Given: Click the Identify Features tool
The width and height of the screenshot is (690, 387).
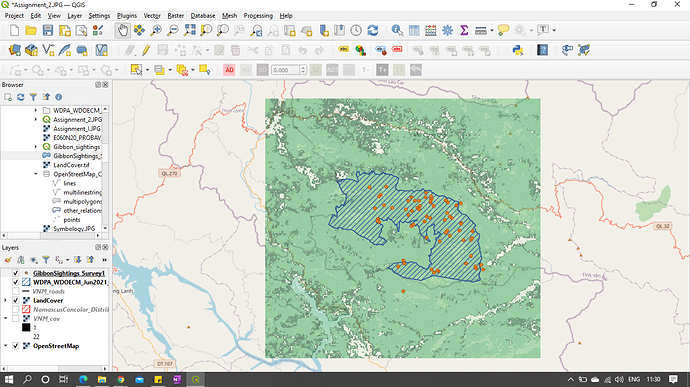Looking at the screenshot, I should 397,30.
